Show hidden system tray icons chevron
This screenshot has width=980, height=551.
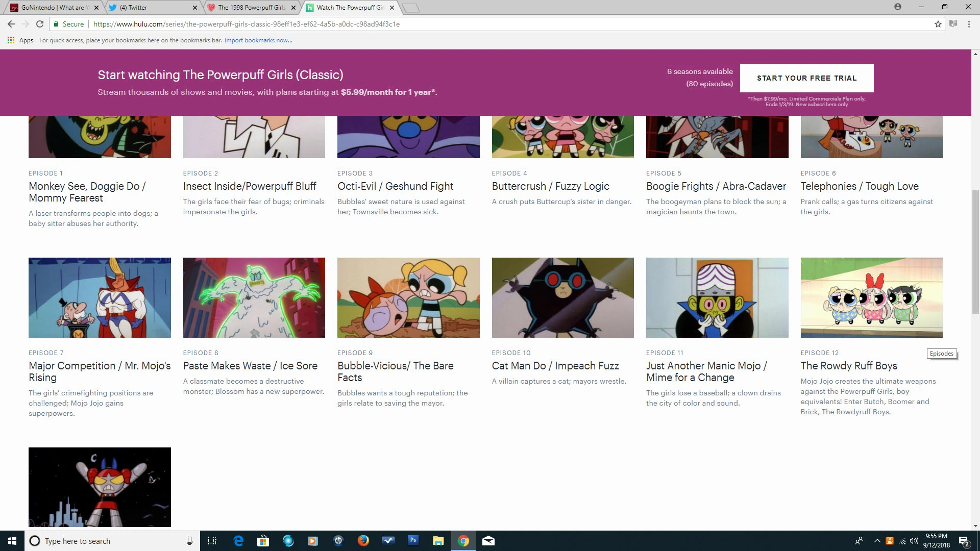[x=877, y=541]
